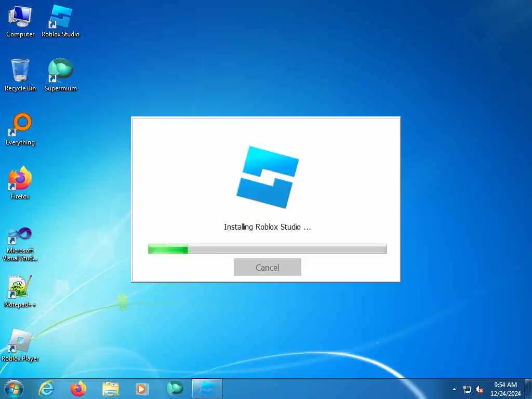
Task: Click the Show Desktop strip
Action: pyautogui.click(x=528, y=389)
